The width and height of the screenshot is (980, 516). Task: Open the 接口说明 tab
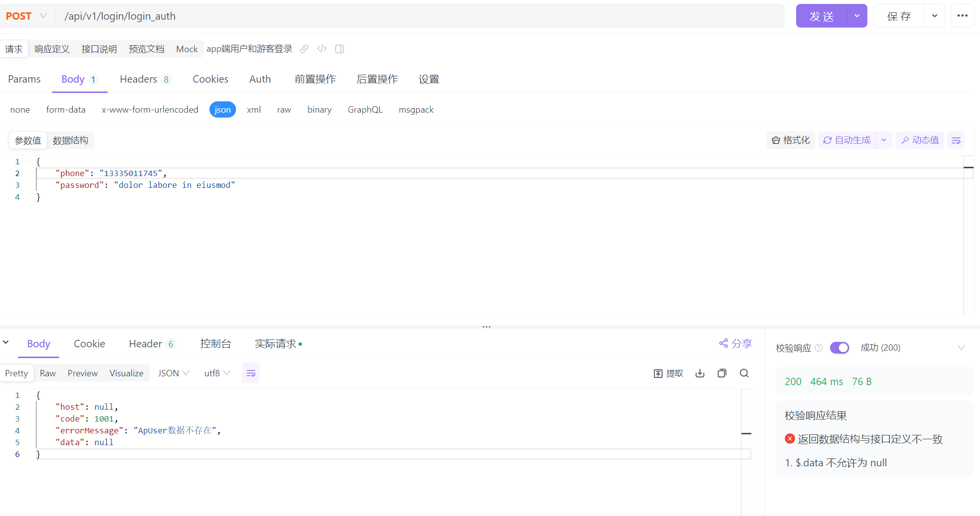point(99,49)
